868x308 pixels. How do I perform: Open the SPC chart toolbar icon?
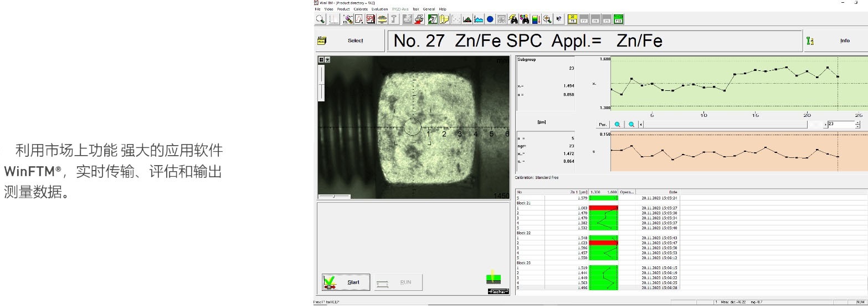371,19
